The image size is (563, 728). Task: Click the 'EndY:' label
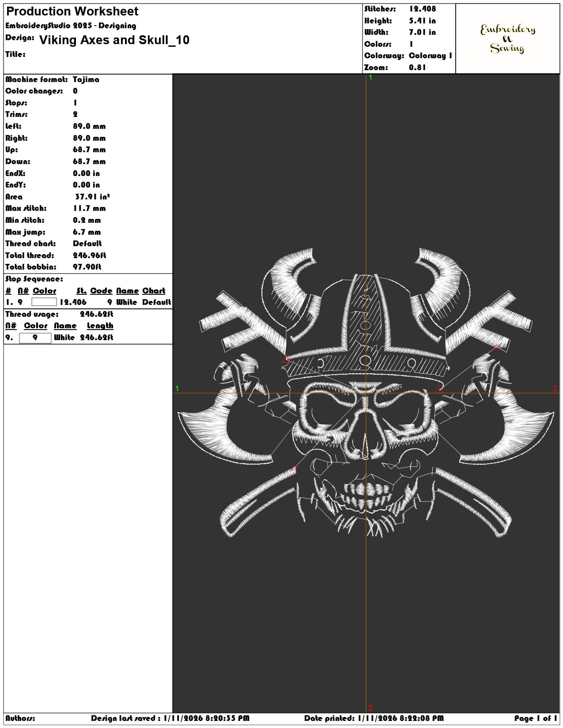tap(15, 185)
